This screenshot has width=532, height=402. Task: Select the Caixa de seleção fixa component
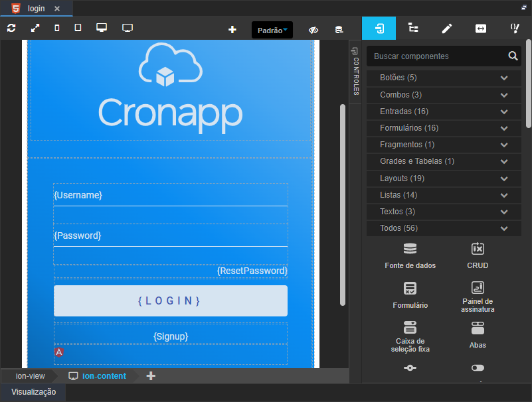pos(410,336)
